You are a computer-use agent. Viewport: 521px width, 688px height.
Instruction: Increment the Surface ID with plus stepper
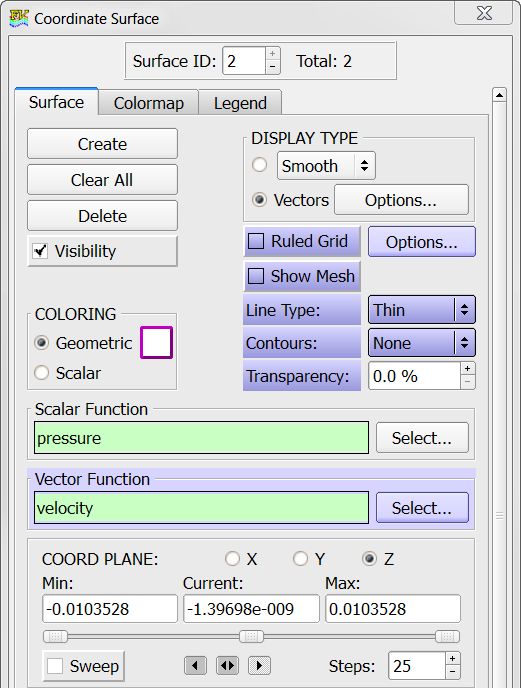273,54
